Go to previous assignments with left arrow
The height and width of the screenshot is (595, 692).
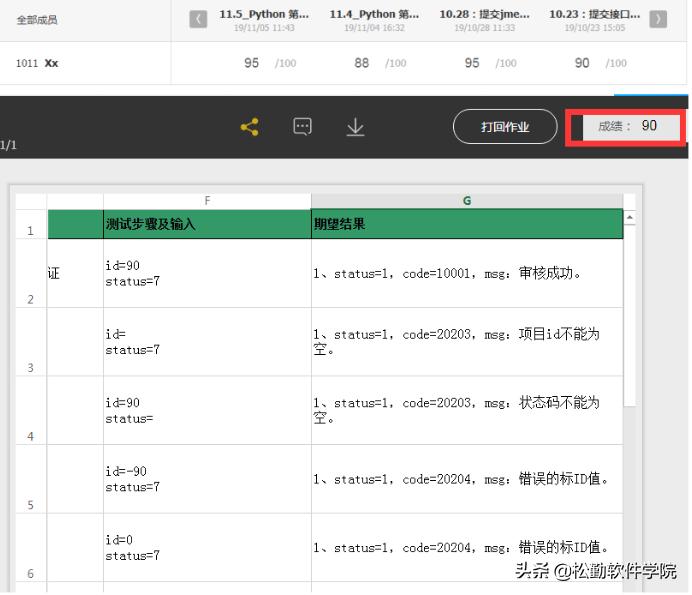[x=198, y=19]
